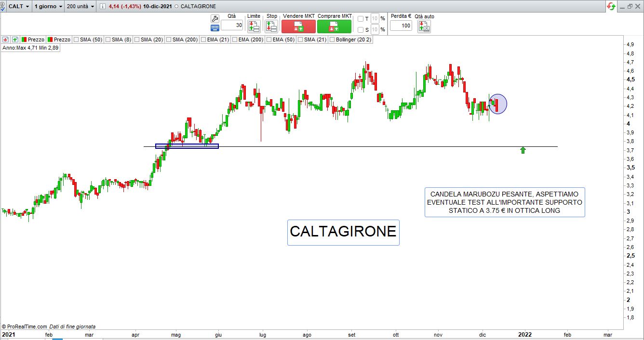
Task: Click the Qtà quantity field
Action: (x=232, y=26)
